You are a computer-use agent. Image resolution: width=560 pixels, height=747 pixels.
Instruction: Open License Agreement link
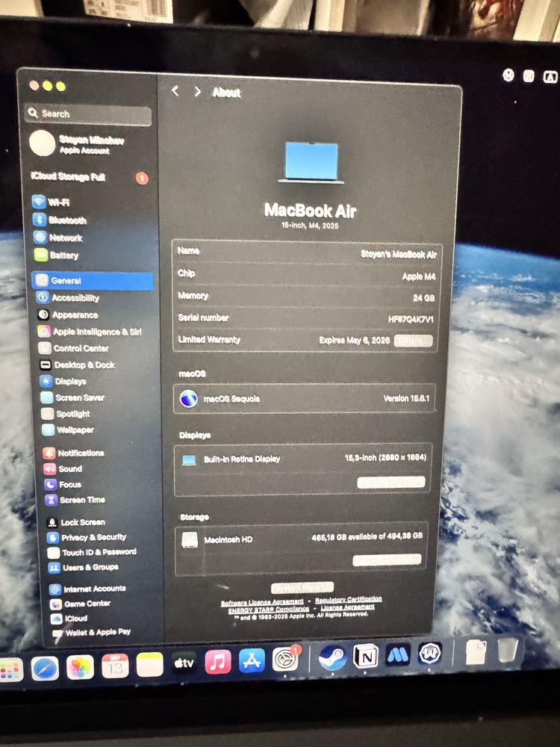coord(348,607)
